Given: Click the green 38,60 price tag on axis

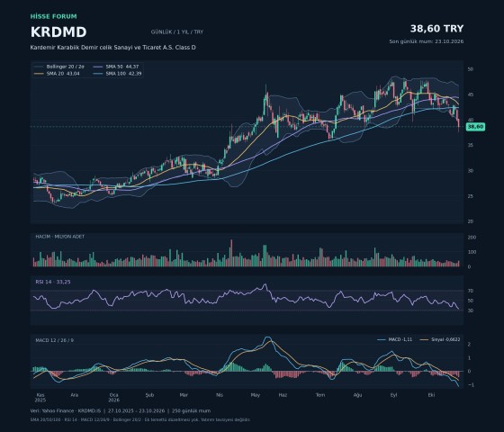Looking at the screenshot, I should 475,127.
